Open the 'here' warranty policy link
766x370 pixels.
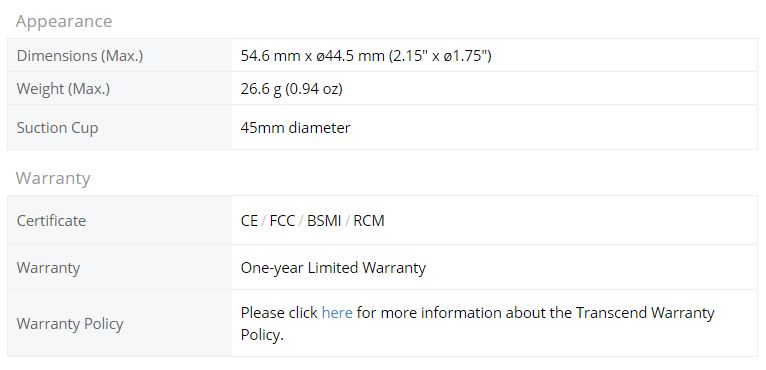point(337,312)
